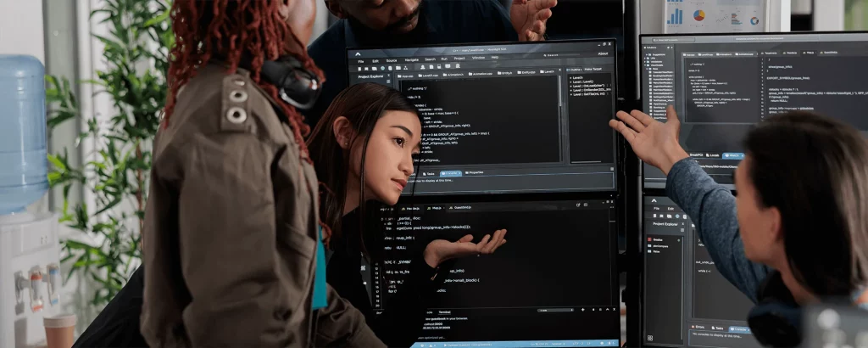
Task: Click the IDE logo icon on top-center monitor
Action: pos(358,54)
